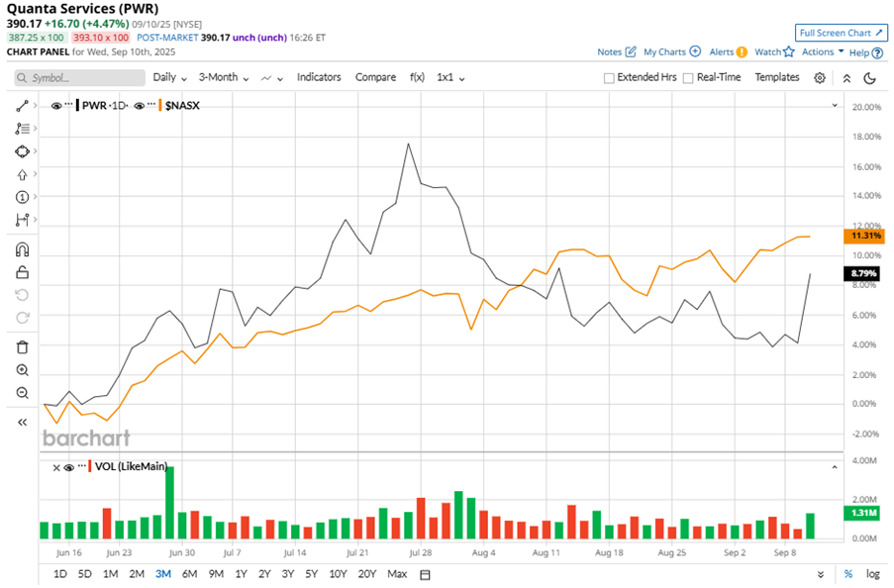Open the 1x1 grid layout dropdown

[x=450, y=77]
